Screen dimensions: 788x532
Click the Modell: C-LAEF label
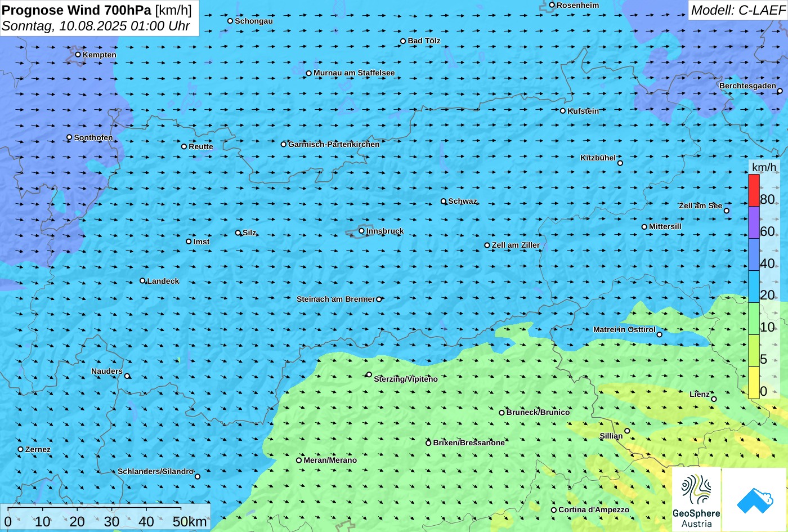tap(738, 10)
